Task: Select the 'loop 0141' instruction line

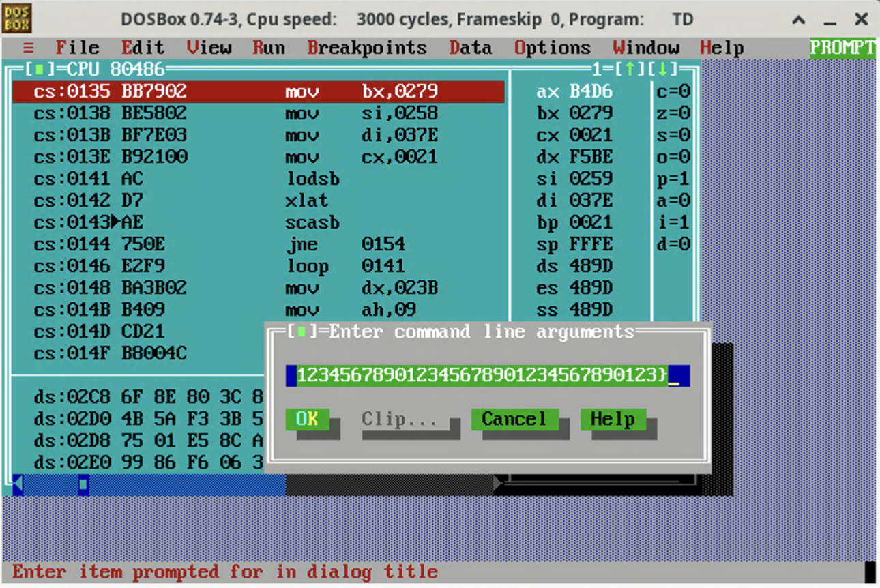Action: tap(259, 266)
